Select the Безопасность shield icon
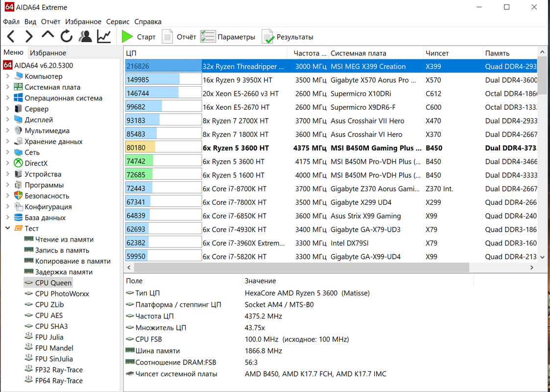This screenshot has width=550, height=392. [18, 196]
